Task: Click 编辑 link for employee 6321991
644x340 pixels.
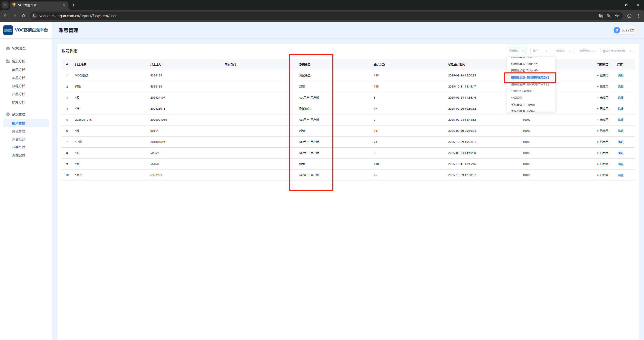Action: (620, 175)
